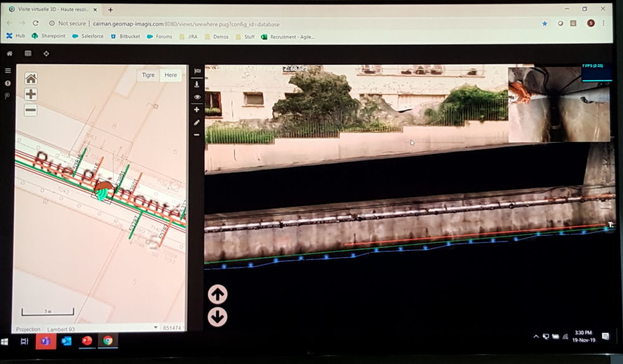Switch basemap to Tigre
This screenshot has height=364, width=623.
click(148, 75)
